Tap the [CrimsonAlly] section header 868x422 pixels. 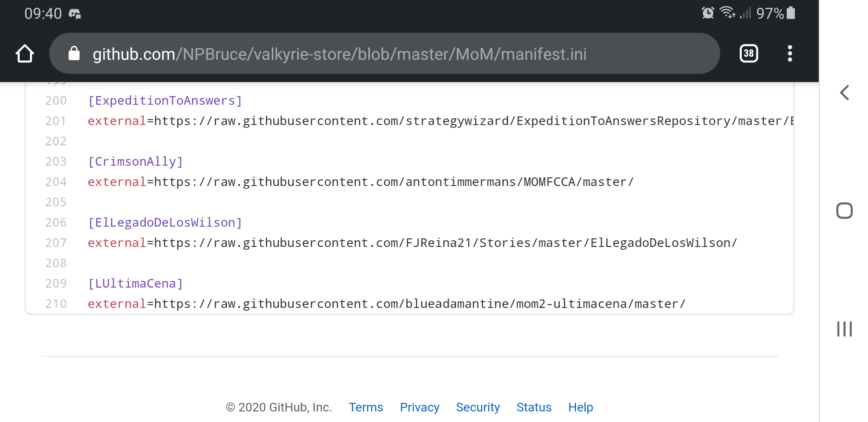point(135,162)
